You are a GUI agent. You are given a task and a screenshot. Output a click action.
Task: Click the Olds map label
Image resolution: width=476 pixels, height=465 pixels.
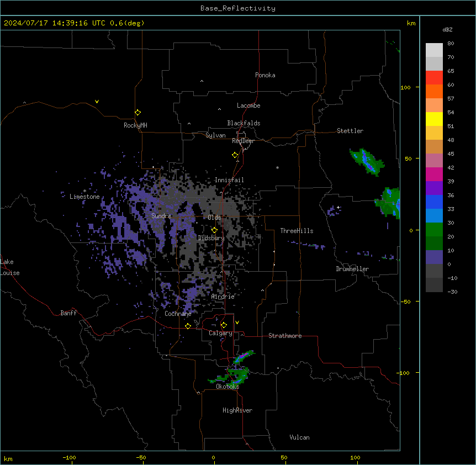coord(214,218)
